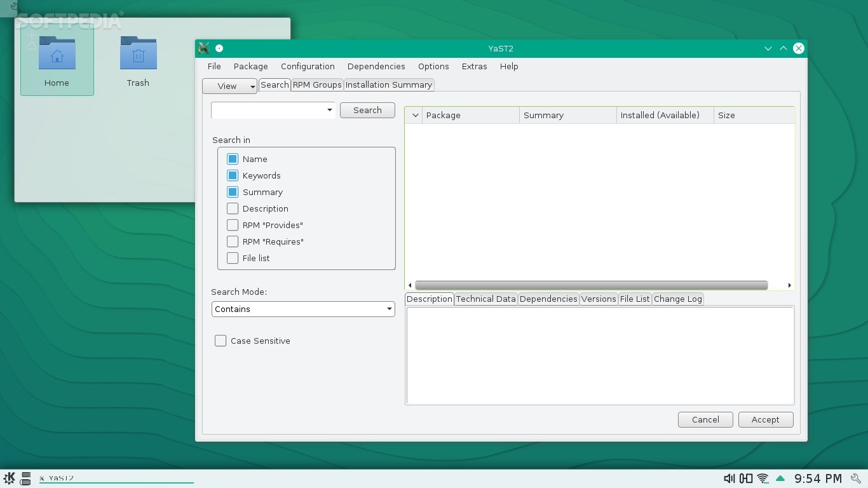Open the pager icon beside the launcher
The height and width of the screenshot is (488, 868).
[26, 478]
